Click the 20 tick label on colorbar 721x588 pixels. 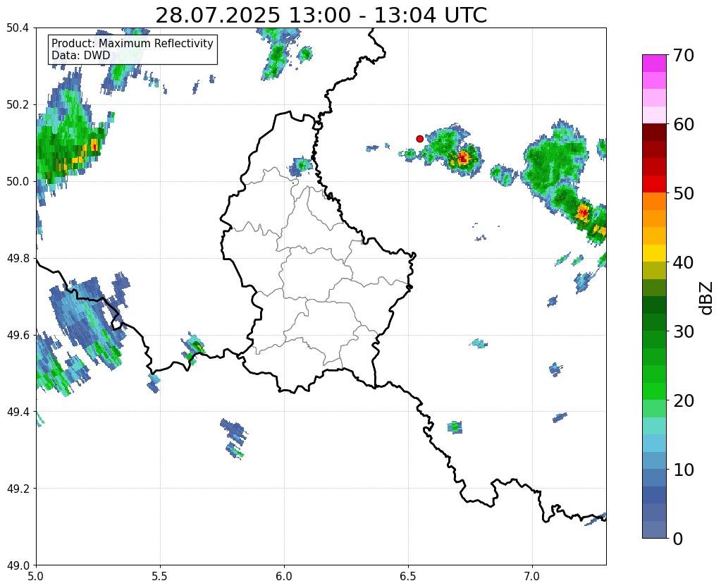tap(684, 400)
